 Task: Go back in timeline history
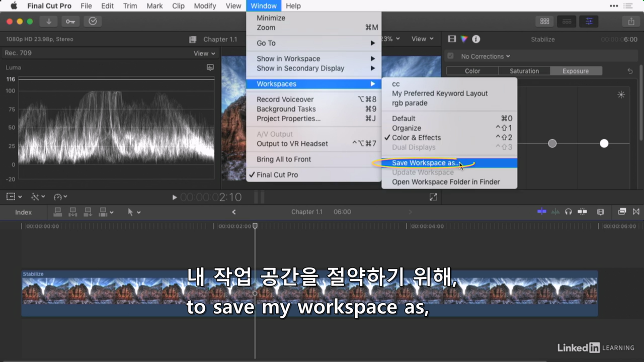[x=234, y=212]
